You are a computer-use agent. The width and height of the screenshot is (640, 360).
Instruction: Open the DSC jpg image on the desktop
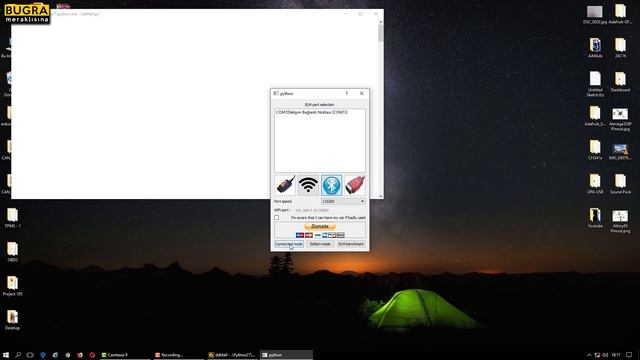(595, 14)
